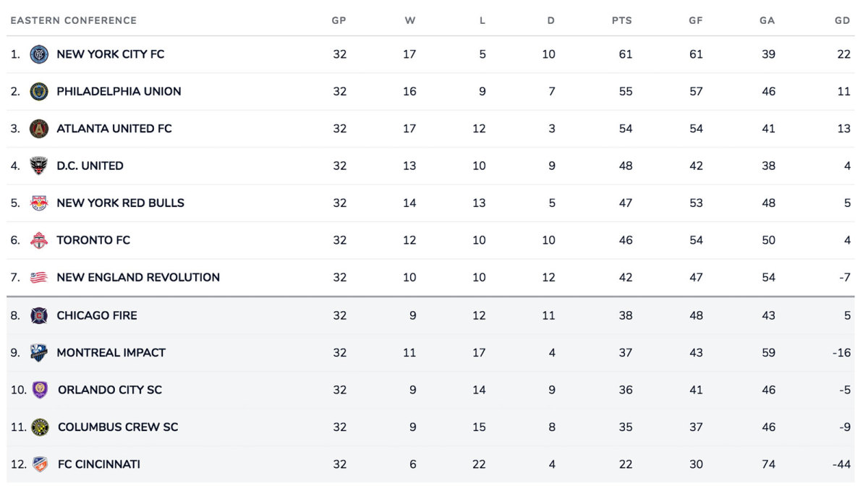Sort standings by PTS column header

[622, 20]
